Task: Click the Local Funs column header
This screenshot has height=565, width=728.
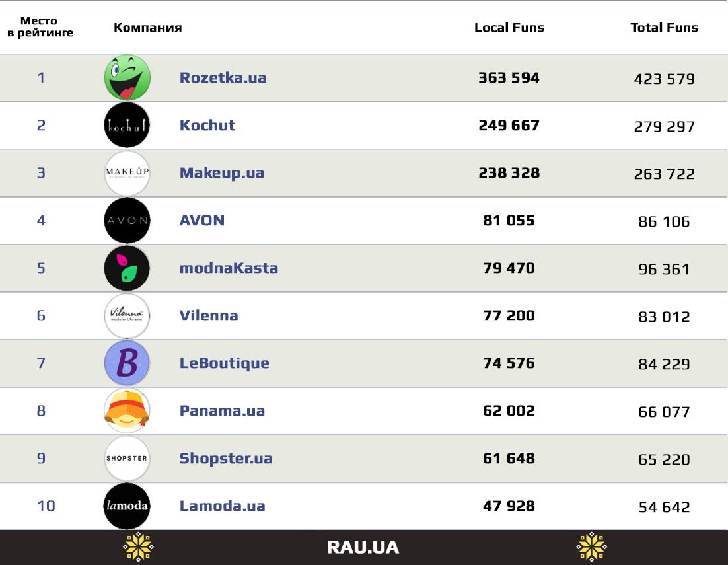Action: (509, 28)
